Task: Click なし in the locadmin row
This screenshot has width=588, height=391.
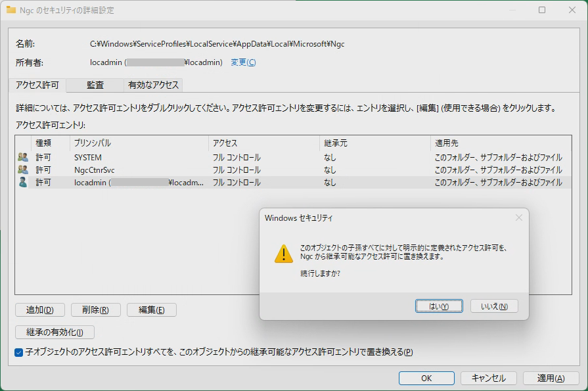Action: coord(330,183)
